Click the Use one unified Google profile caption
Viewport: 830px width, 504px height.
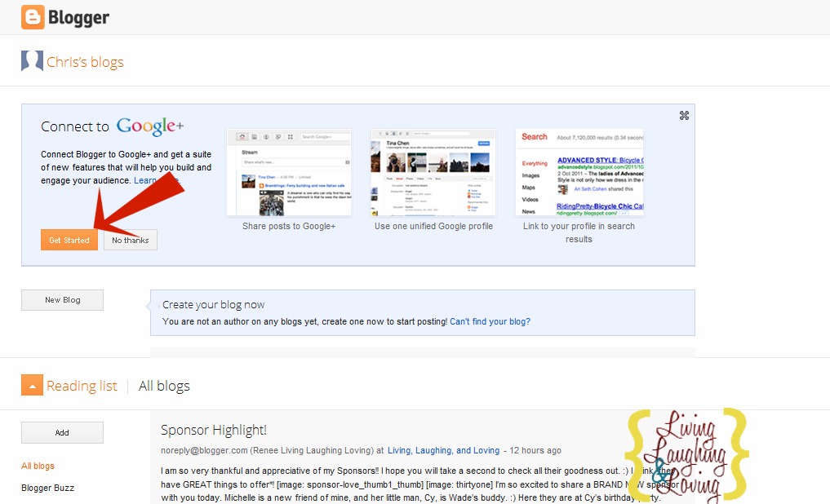click(x=433, y=227)
